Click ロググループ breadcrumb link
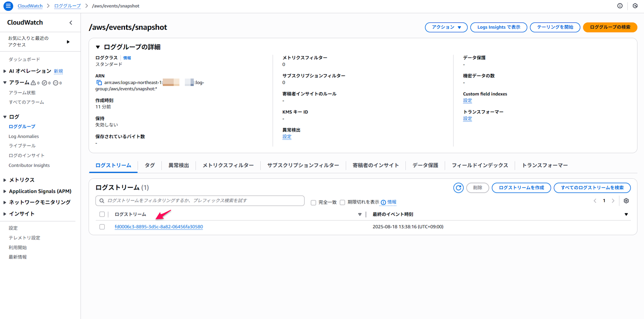Viewport: 644px width, 319px height. [x=67, y=6]
